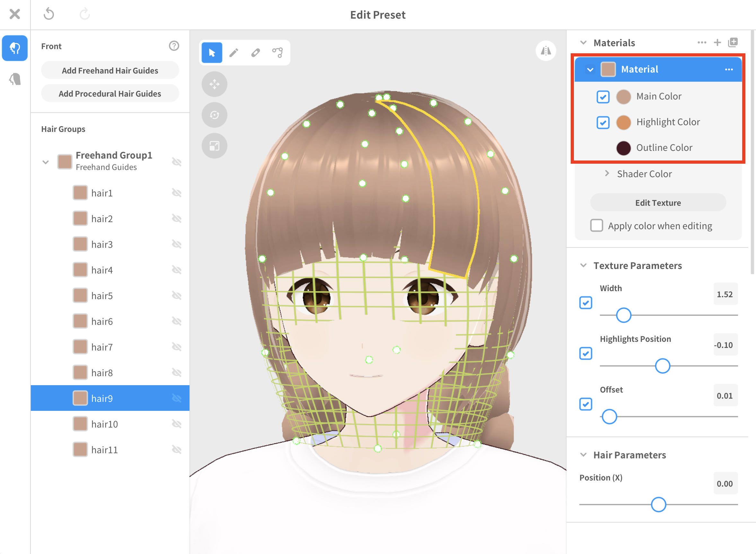Open the help question mark icon
Viewport: 756px width, 554px height.
coord(174,46)
